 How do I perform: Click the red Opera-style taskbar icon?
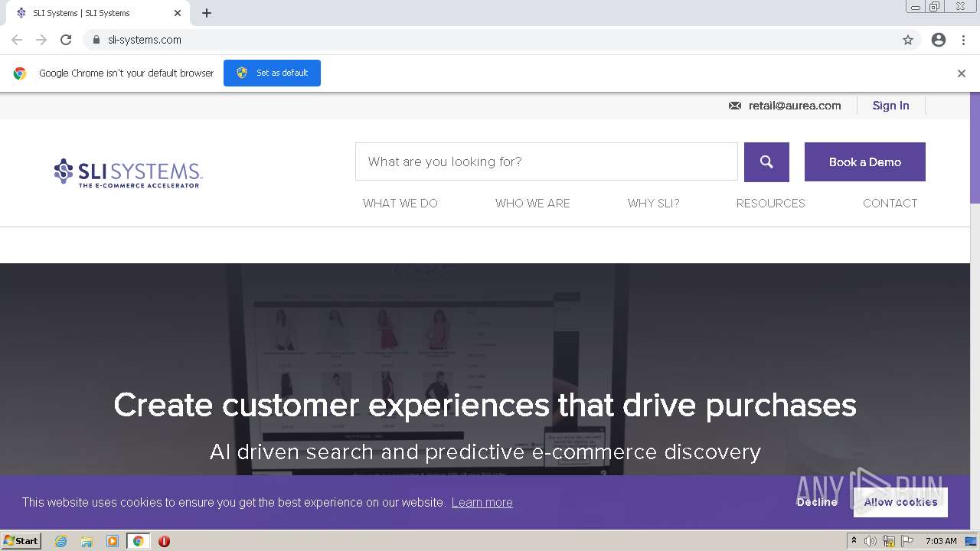[x=164, y=541]
